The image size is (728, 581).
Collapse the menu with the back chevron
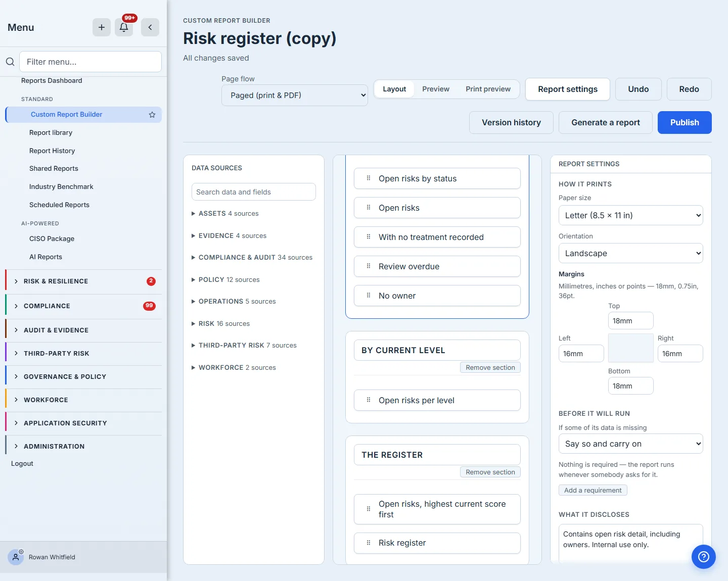pyautogui.click(x=150, y=27)
